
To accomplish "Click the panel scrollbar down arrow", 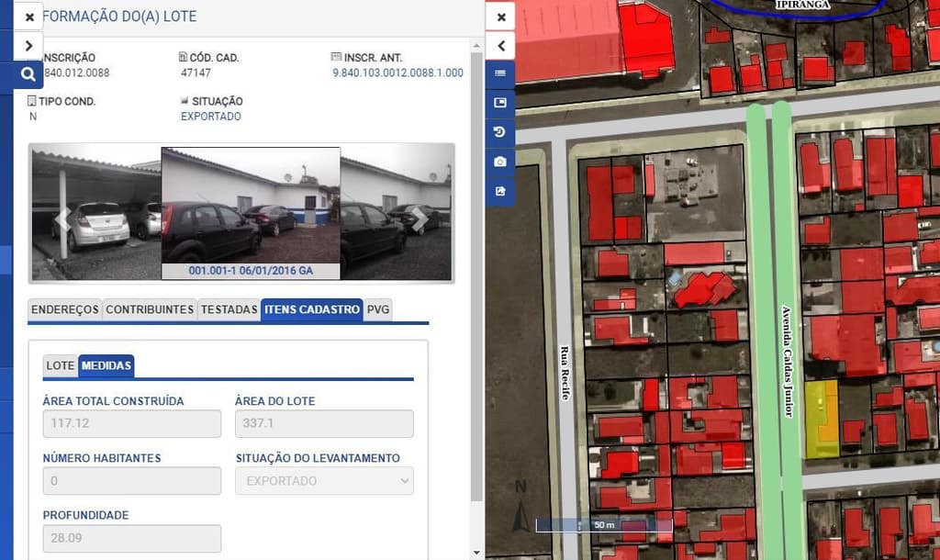I will point(476,553).
